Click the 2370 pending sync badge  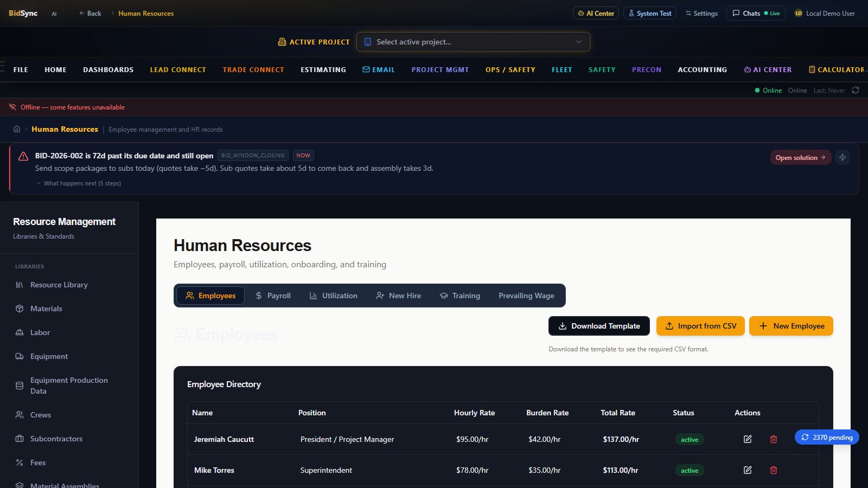[827, 437]
